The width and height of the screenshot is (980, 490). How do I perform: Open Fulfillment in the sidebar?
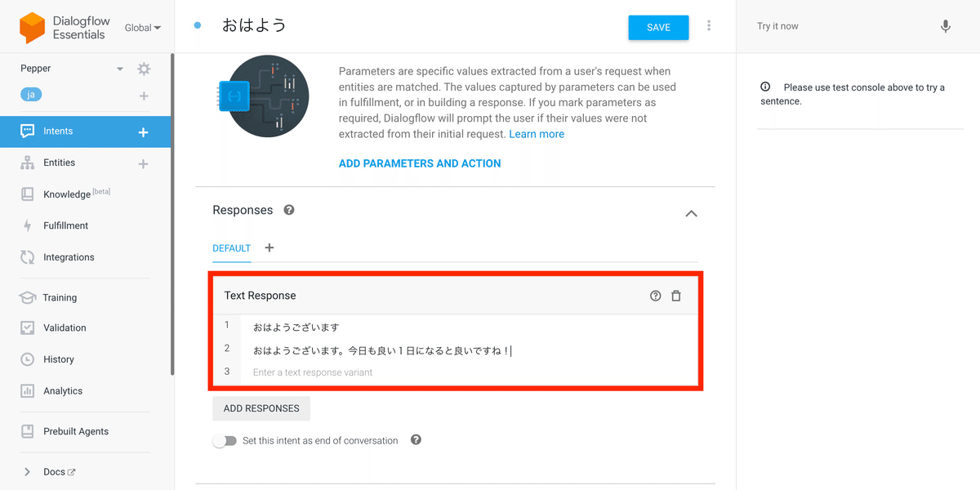point(65,225)
